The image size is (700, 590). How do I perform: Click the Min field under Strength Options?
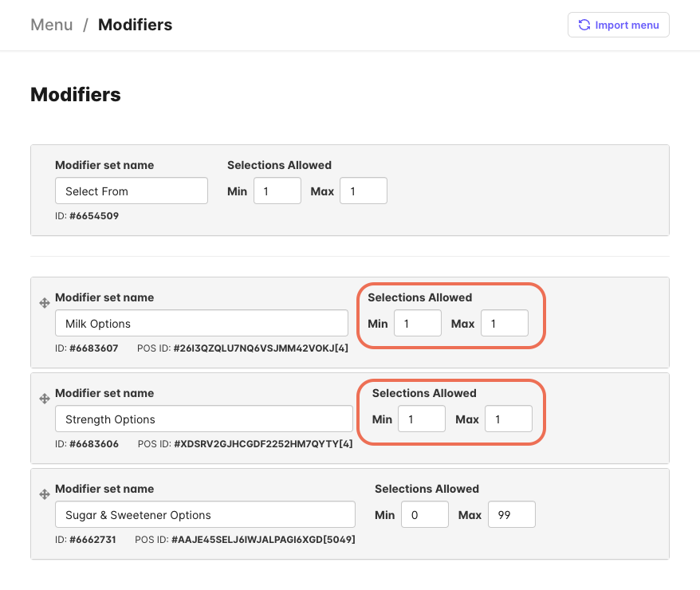pyautogui.click(x=421, y=419)
